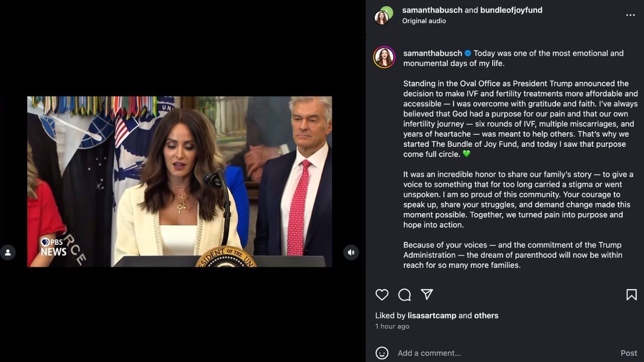Image resolution: width=644 pixels, height=362 pixels.
Task: Pause the PBS News video player
Action: click(x=180, y=182)
